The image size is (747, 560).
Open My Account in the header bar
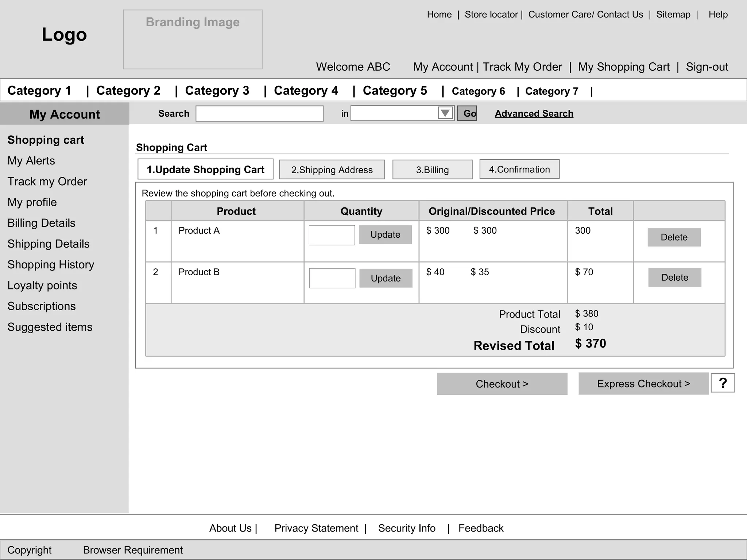443,67
